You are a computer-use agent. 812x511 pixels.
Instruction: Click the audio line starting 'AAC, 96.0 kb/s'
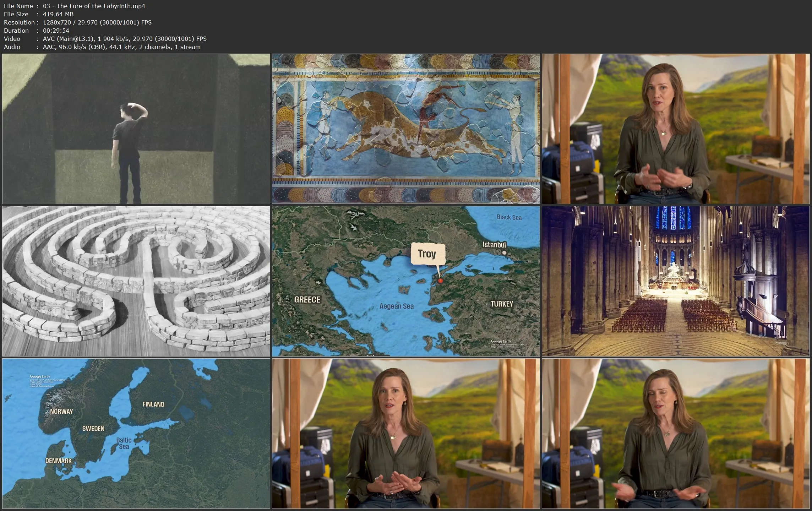pyautogui.click(x=122, y=47)
